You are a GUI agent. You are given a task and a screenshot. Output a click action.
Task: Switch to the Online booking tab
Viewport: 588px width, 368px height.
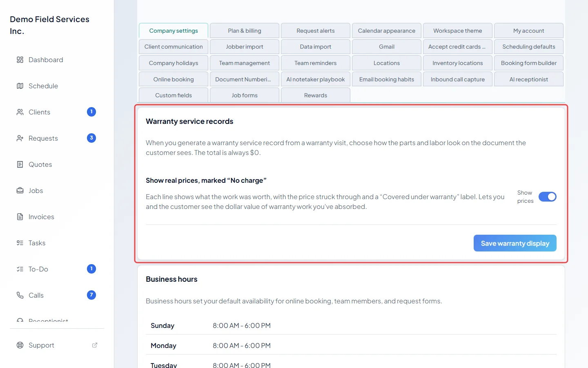pos(174,79)
